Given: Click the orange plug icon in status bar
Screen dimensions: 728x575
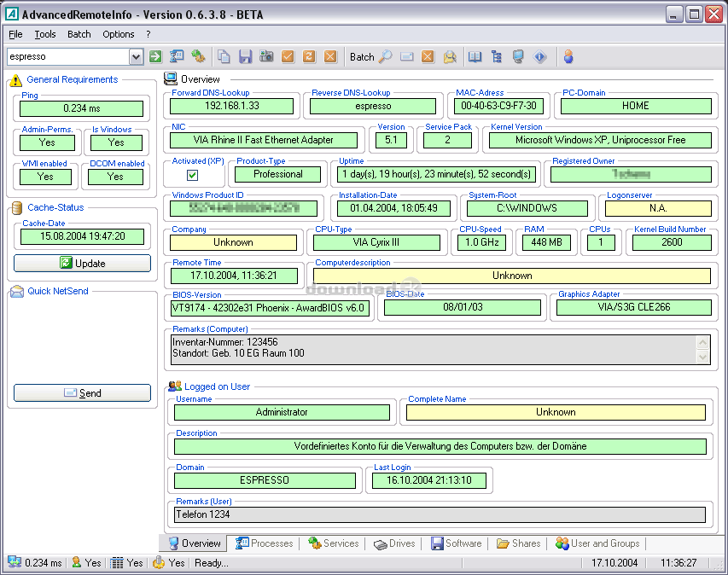Looking at the screenshot, I should (159, 562).
